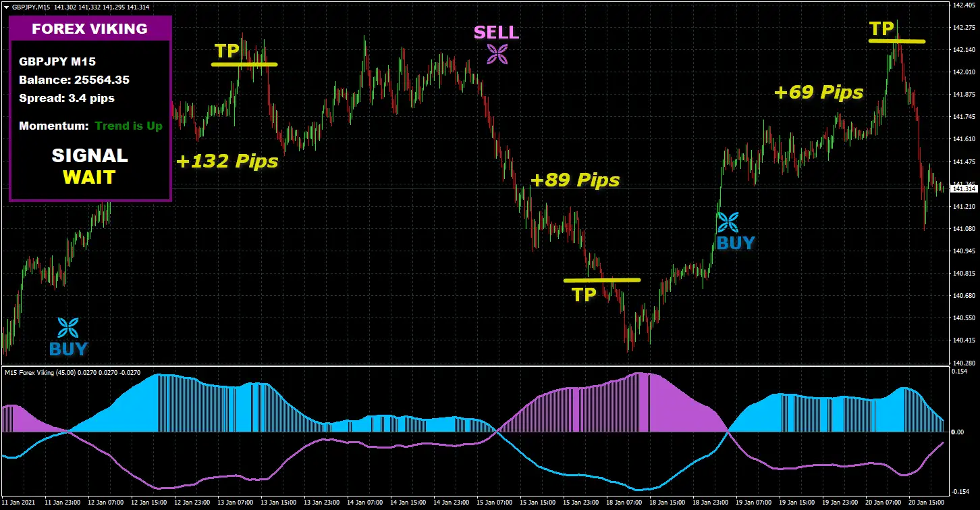
Task: Click the +132 Pips label
Action: coord(227,161)
